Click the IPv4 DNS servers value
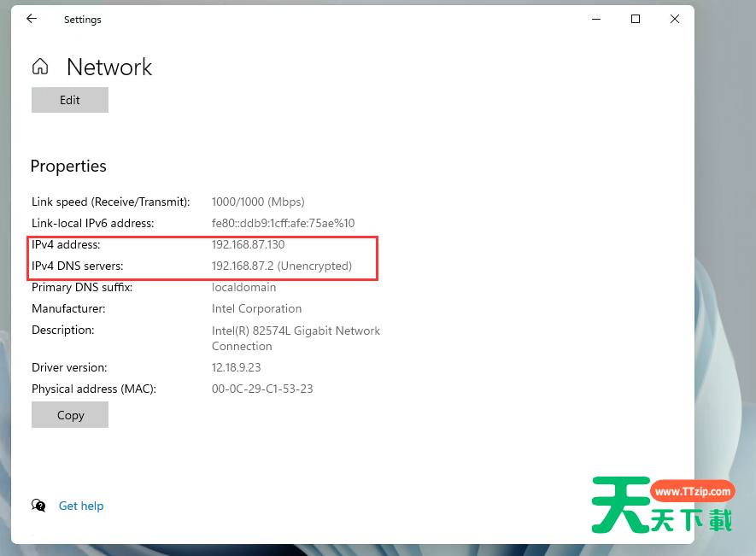Screen dimensions: 756x556 281,266
